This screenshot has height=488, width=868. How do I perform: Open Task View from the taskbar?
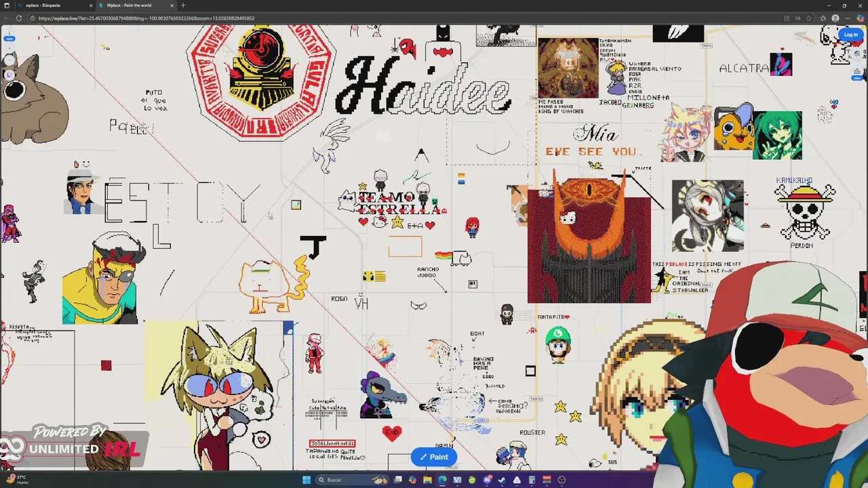coord(398,480)
